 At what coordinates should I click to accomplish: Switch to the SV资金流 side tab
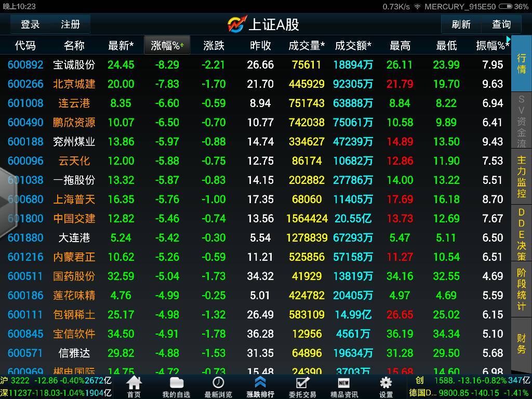click(522, 121)
